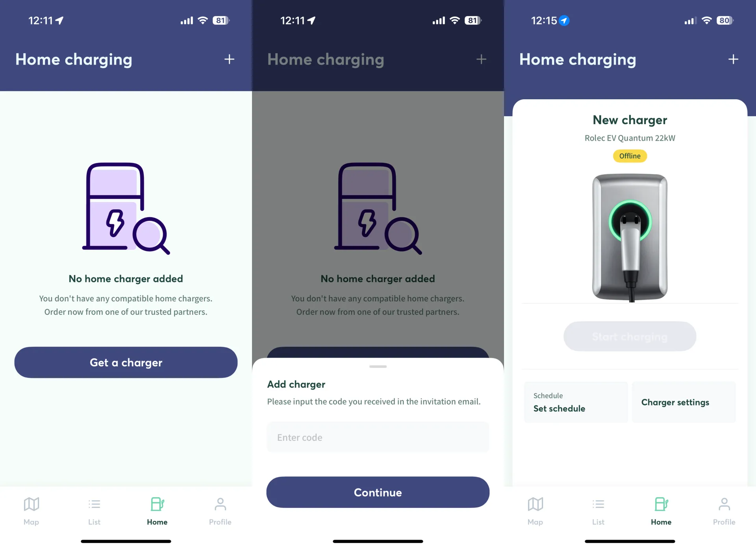Screen dimensions: 756x548
Task: Open List tab on the right screen
Action: (598, 511)
